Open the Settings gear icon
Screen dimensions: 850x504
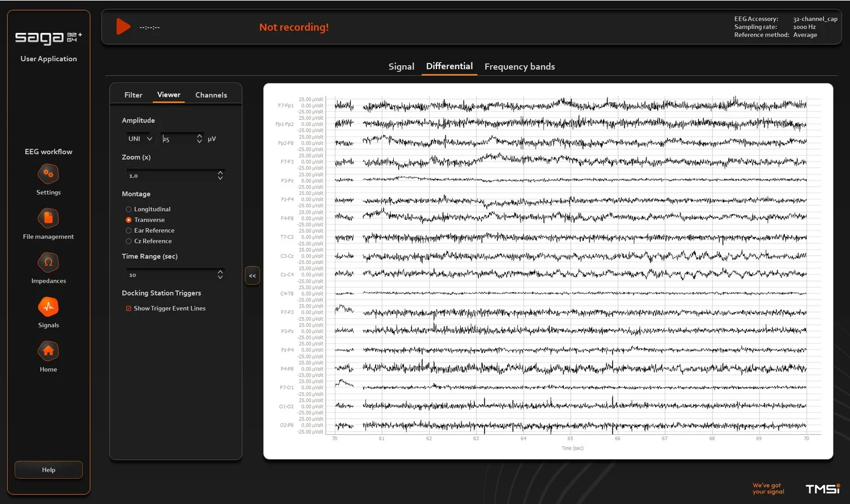pos(48,174)
